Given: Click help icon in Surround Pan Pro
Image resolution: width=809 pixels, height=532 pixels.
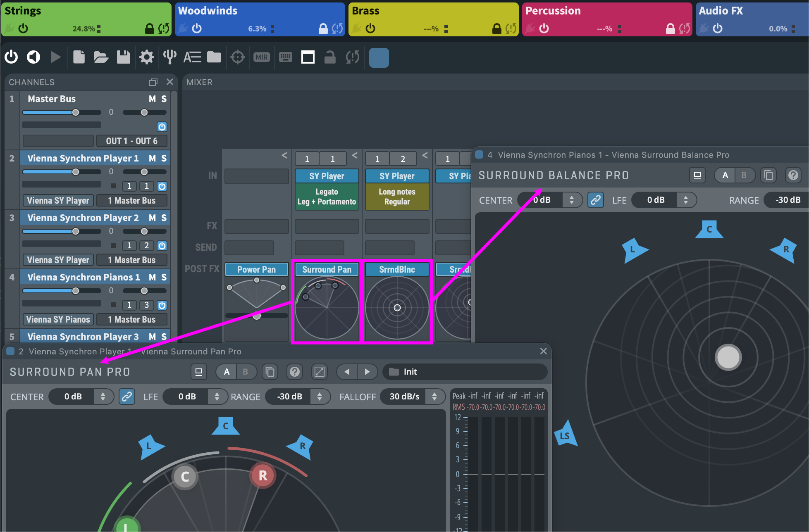Looking at the screenshot, I should (294, 372).
